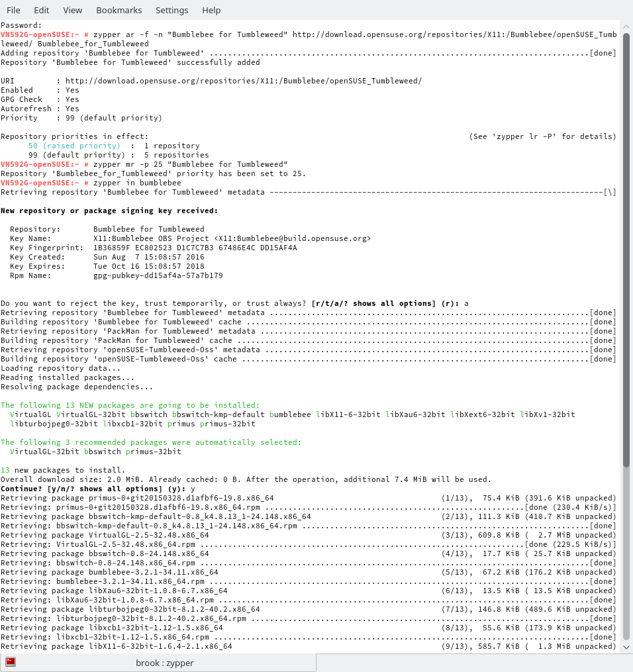Click Key Name 'X11:Bumblebee OBS Project' value
This screenshot has height=672, width=633.
pyautogui.click(x=232, y=238)
